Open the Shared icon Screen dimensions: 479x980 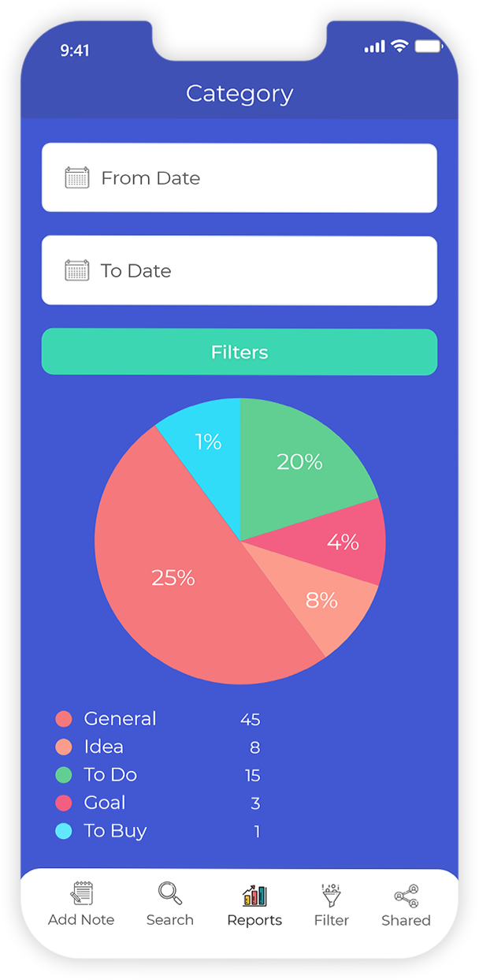tap(406, 895)
